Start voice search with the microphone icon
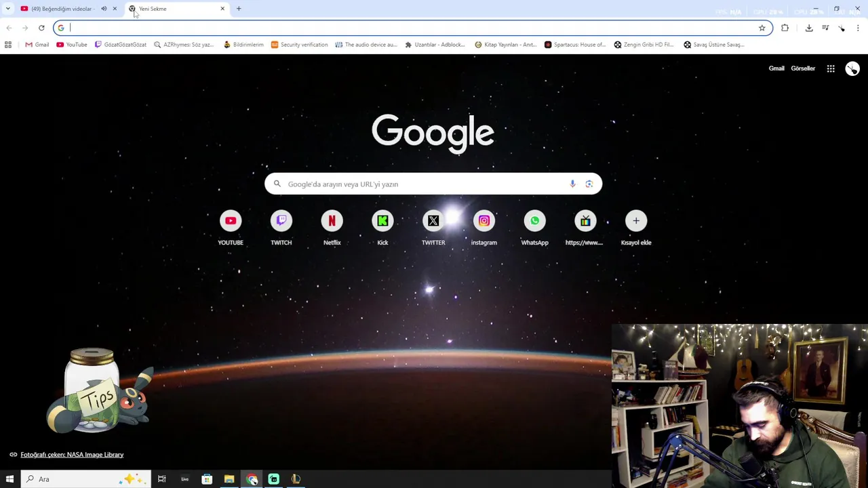The width and height of the screenshot is (868, 488). pyautogui.click(x=572, y=184)
